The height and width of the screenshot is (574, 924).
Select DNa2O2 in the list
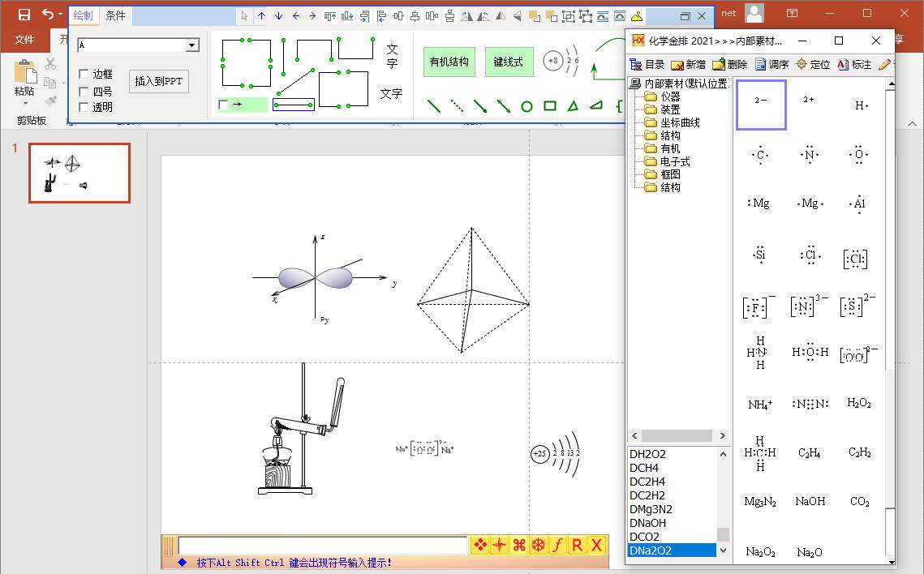(673, 550)
